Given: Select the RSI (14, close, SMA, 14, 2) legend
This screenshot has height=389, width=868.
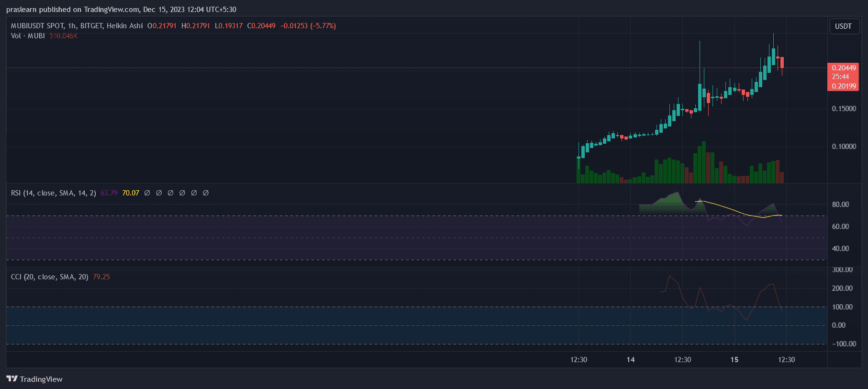Looking at the screenshot, I should tap(53, 193).
